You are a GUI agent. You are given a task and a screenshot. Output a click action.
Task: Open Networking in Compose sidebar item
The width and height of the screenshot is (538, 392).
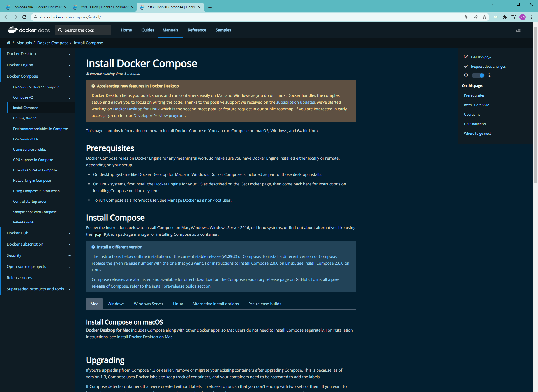point(32,181)
